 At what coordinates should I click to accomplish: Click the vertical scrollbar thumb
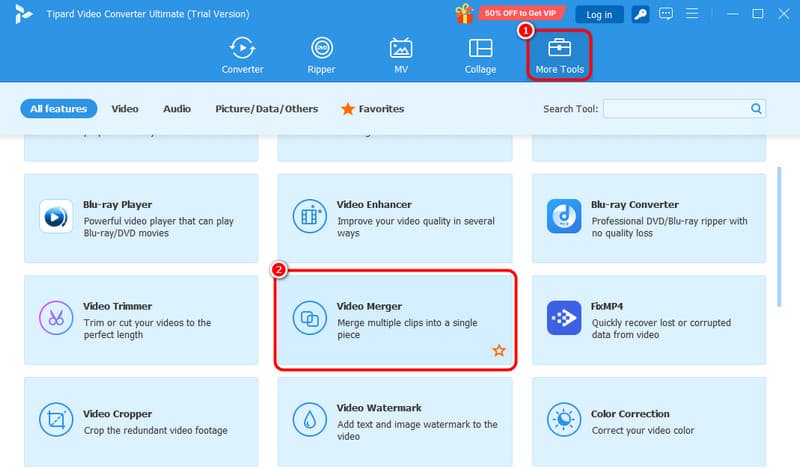coord(779,237)
